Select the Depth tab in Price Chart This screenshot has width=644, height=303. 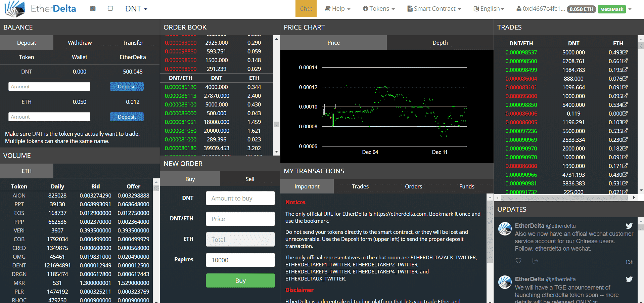440,43
